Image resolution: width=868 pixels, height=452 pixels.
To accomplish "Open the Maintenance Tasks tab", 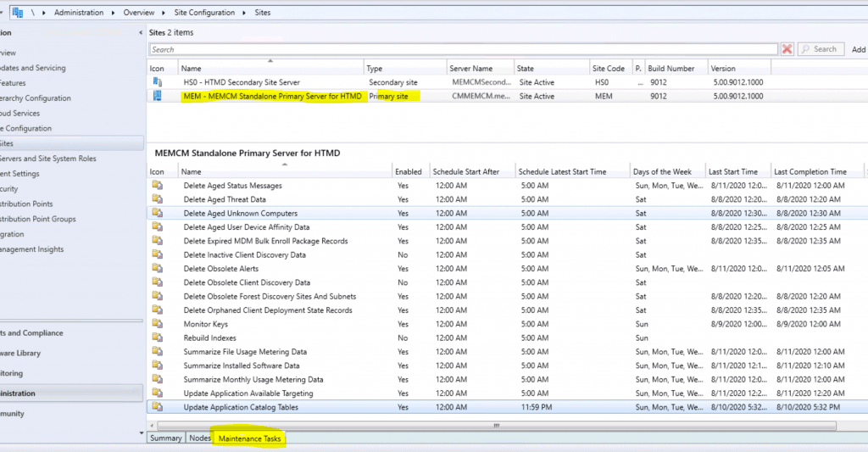I will pyautogui.click(x=250, y=438).
